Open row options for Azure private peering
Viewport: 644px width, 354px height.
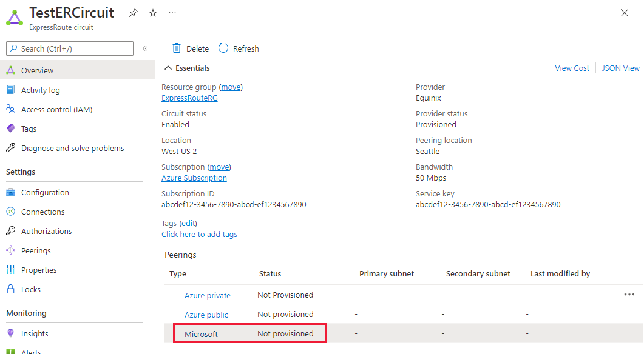pos(628,295)
